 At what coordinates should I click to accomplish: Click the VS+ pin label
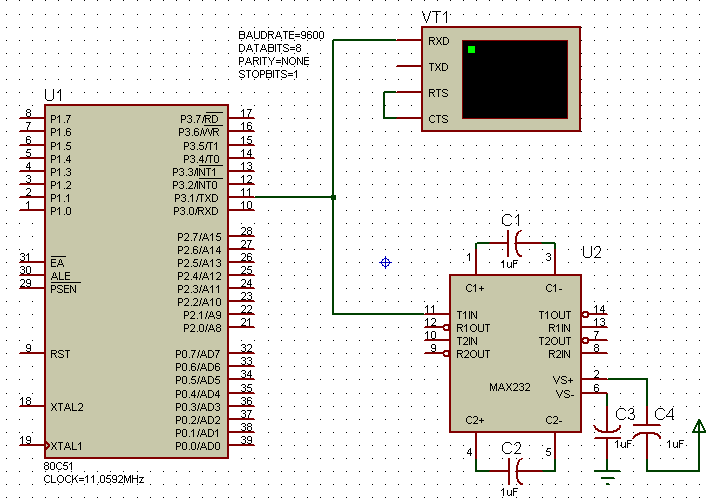click(x=563, y=380)
